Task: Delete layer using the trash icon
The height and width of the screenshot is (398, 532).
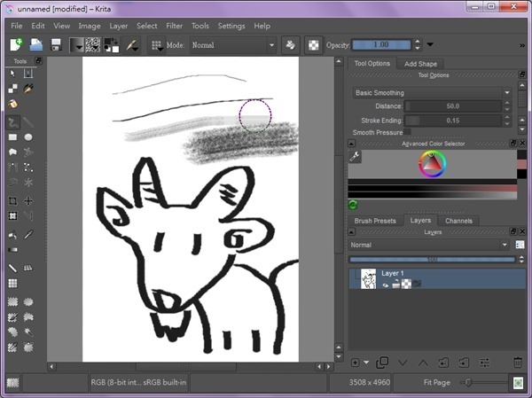Action: 518,363
